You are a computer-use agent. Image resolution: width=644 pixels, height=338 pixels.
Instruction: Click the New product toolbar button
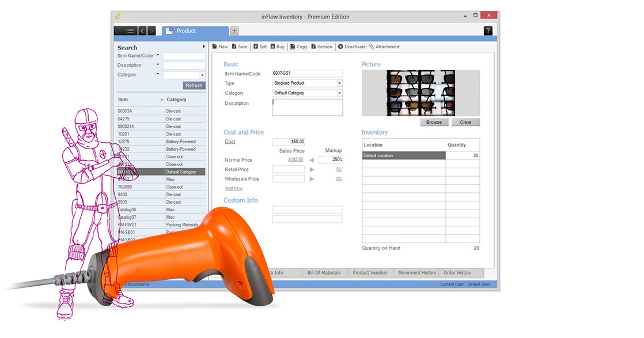(220, 47)
